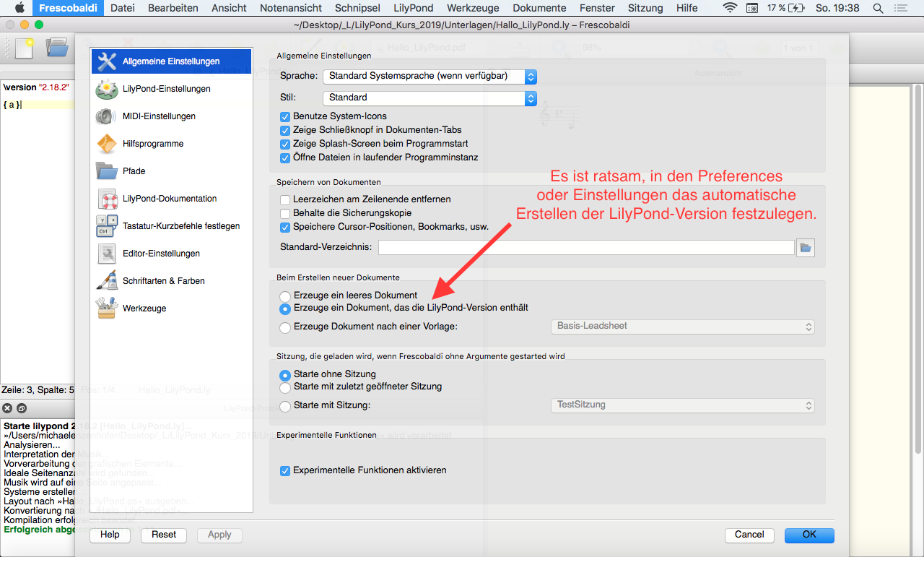Image resolution: width=924 pixels, height=578 pixels.
Task: Click new document toolbar icon
Action: click(x=24, y=48)
